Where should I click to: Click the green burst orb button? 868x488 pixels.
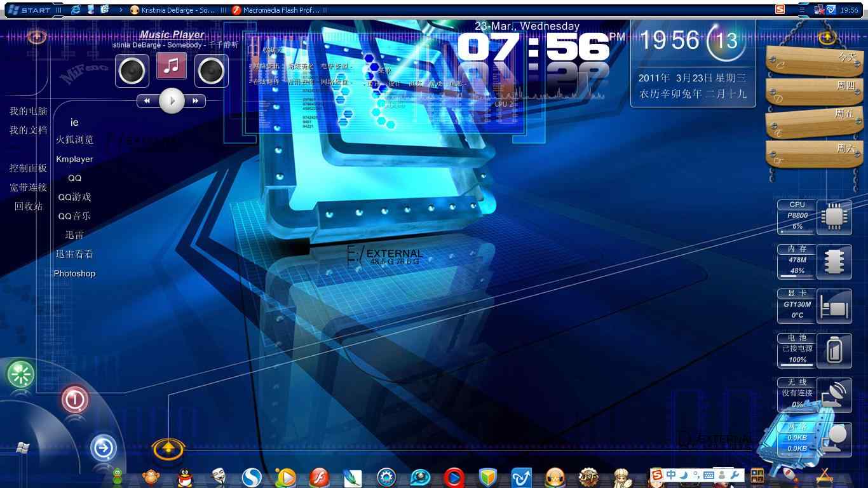[x=21, y=374]
